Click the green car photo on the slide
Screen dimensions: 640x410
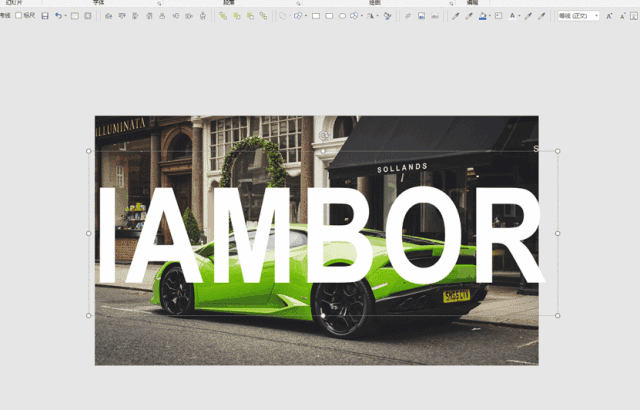point(317,240)
